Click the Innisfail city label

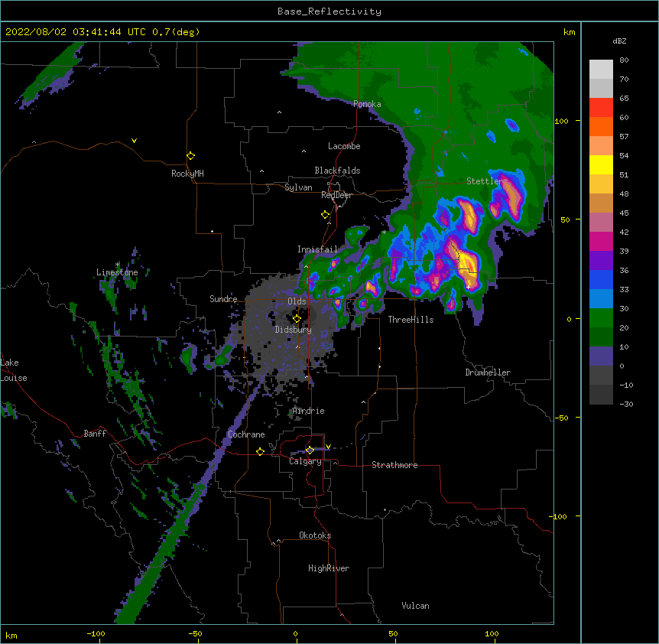[317, 249]
